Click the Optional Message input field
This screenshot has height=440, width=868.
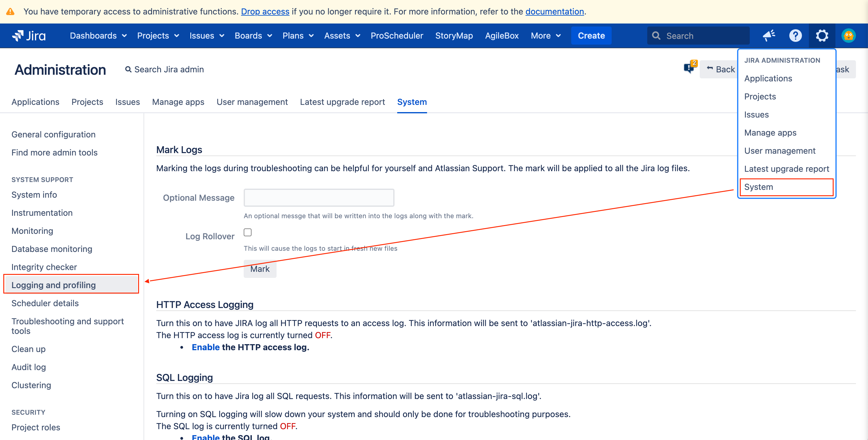tap(319, 198)
